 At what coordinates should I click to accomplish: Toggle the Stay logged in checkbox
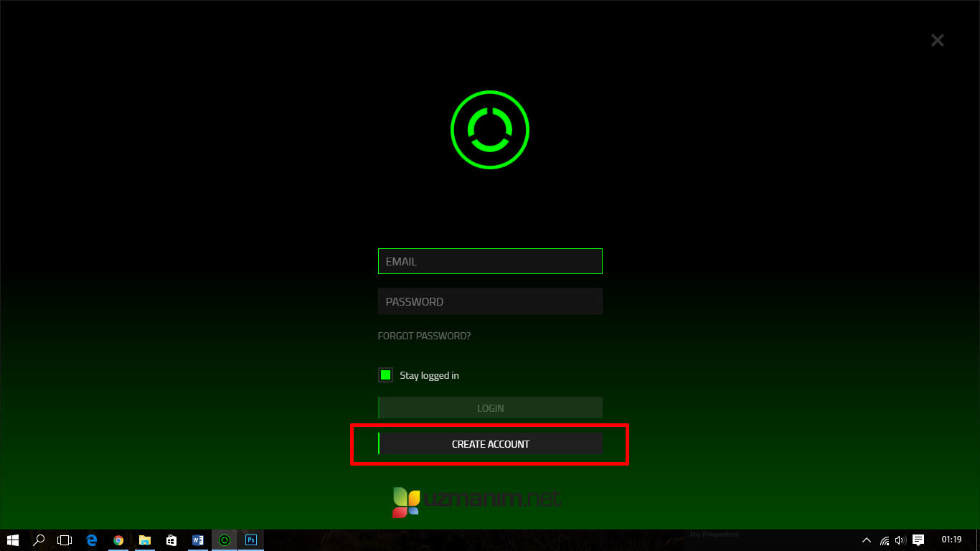point(386,375)
